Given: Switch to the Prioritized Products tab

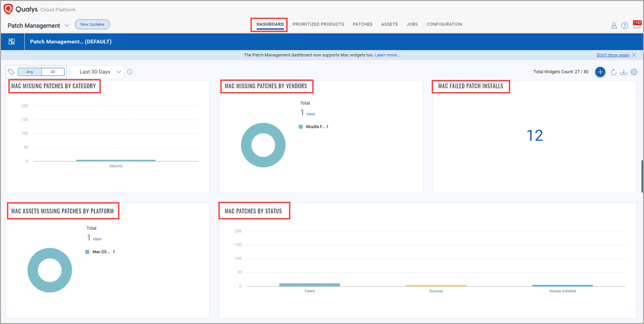Looking at the screenshot, I should click(x=318, y=24).
